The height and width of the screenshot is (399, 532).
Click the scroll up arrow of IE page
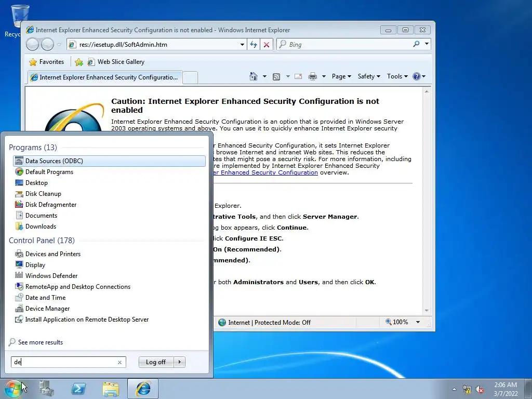[x=427, y=91]
